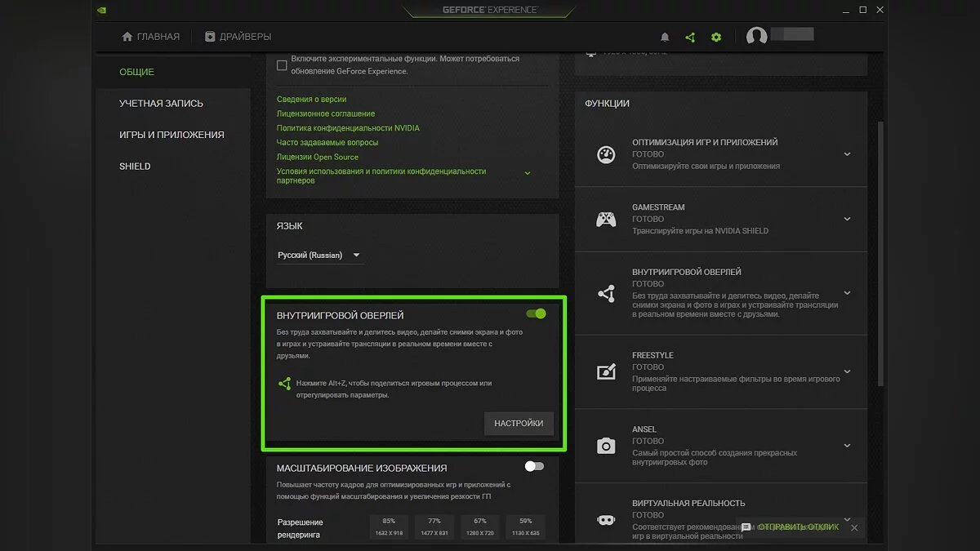Click the game optimization speedometer icon
The image size is (980, 551).
[605, 154]
